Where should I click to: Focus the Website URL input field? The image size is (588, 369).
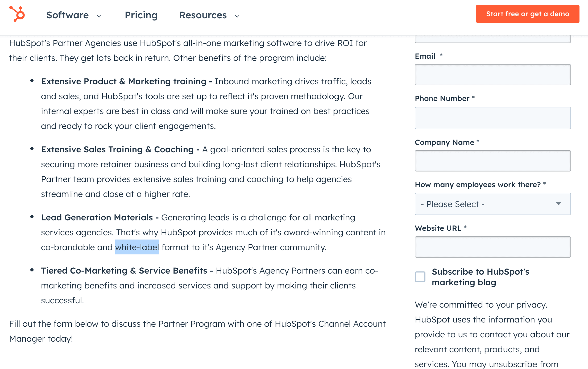point(493,247)
